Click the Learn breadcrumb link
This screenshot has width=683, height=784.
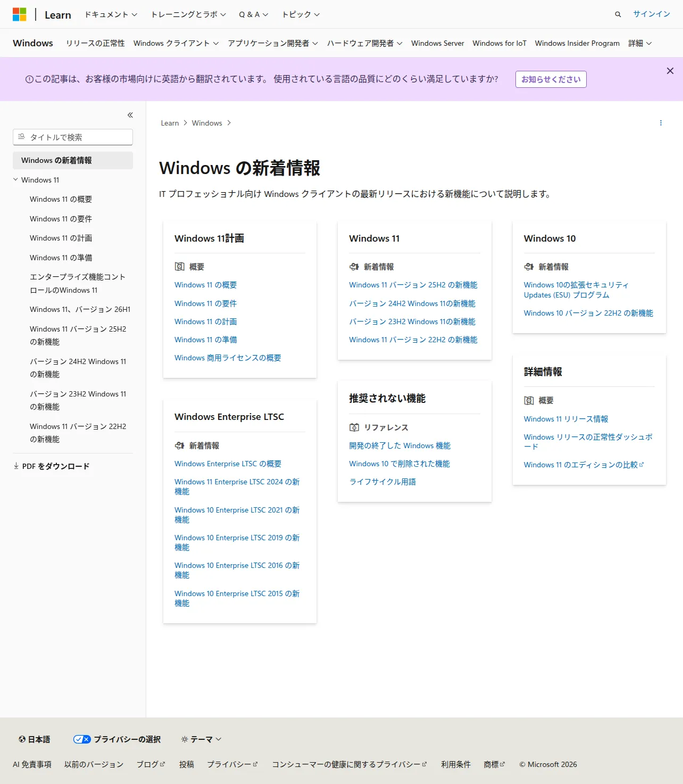click(x=170, y=123)
